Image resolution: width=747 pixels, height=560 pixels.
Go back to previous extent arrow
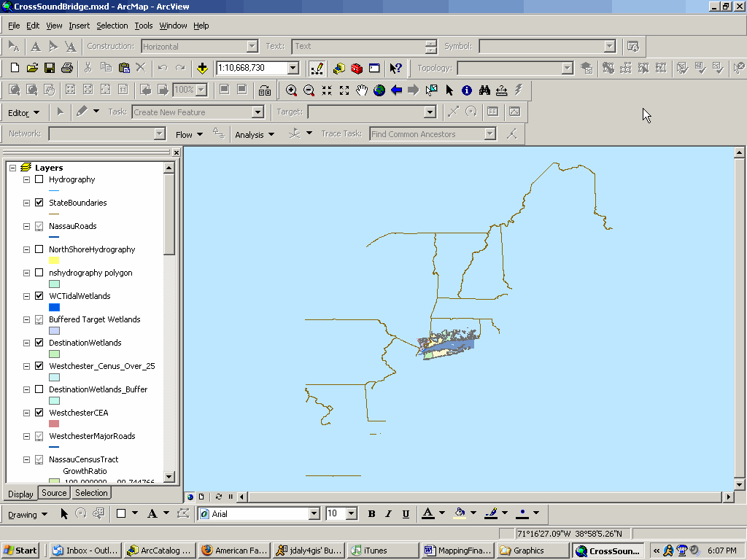397,90
